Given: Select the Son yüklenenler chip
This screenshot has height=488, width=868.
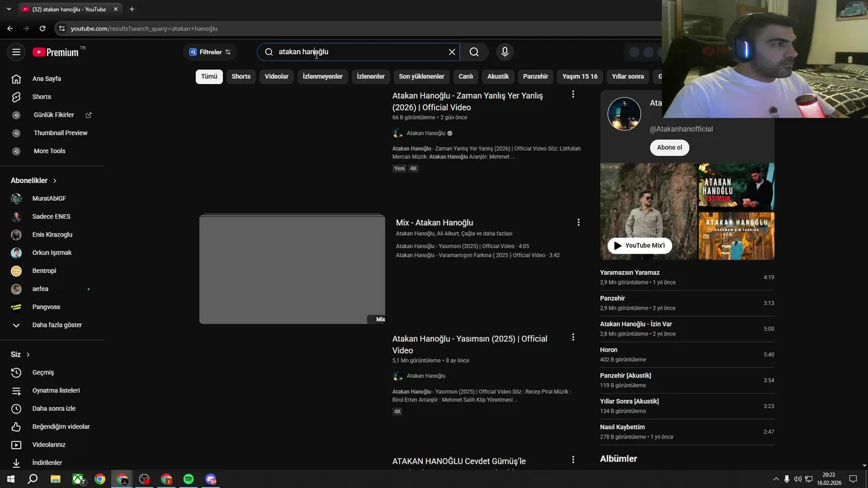Looking at the screenshot, I should pos(422,77).
